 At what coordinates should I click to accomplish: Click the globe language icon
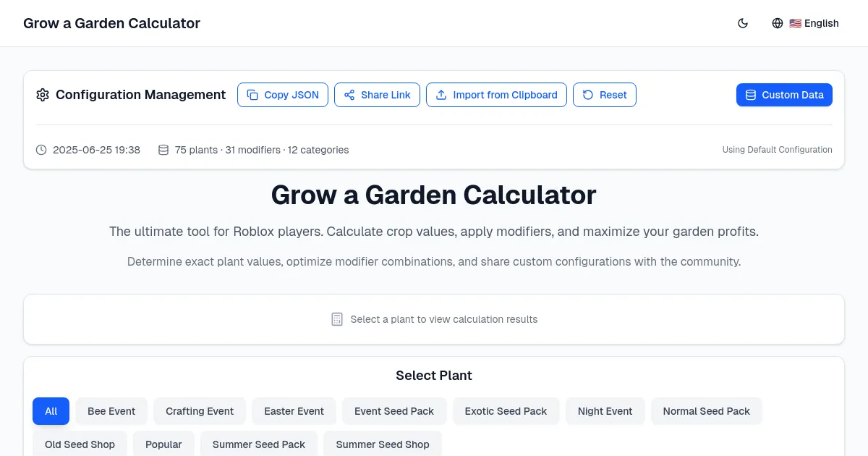click(x=778, y=22)
